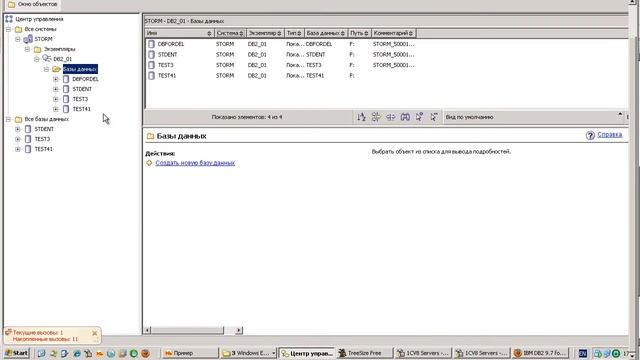Select STDENT in the Имя list column
The width and height of the screenshot is (640, 360).
click(167, 54)
